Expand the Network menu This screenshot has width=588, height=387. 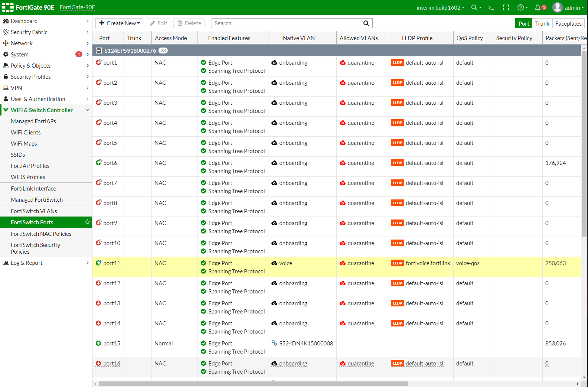(x=46, y=43)
